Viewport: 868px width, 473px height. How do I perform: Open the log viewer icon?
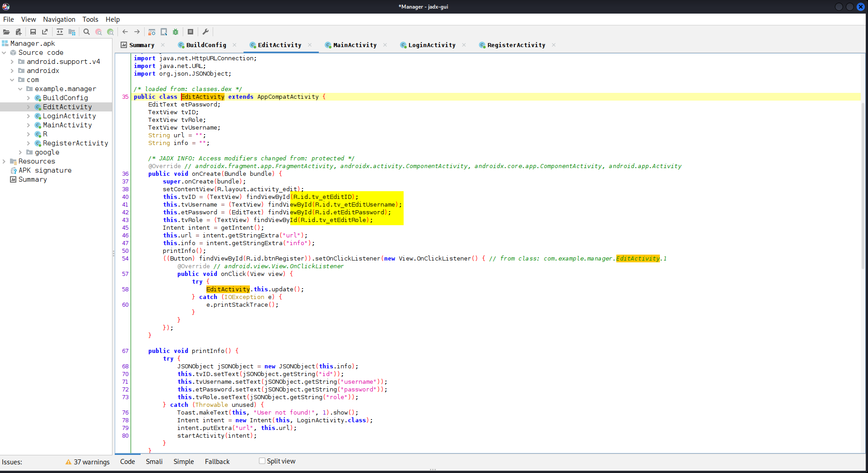tap(190, 32)
